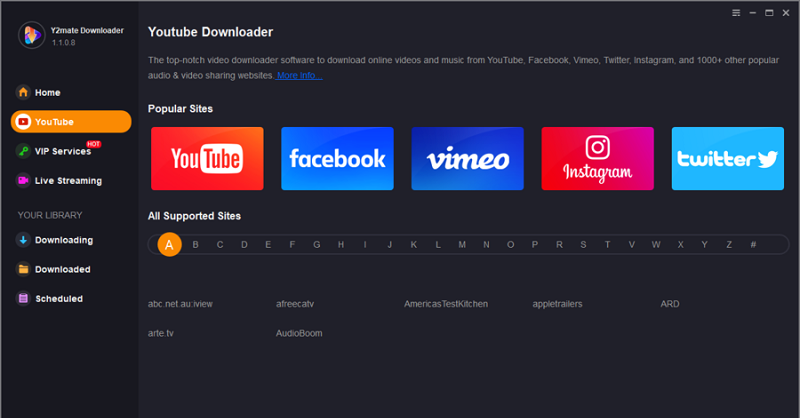
Task: Choose the T letter filter
Action: coord(607,244)
